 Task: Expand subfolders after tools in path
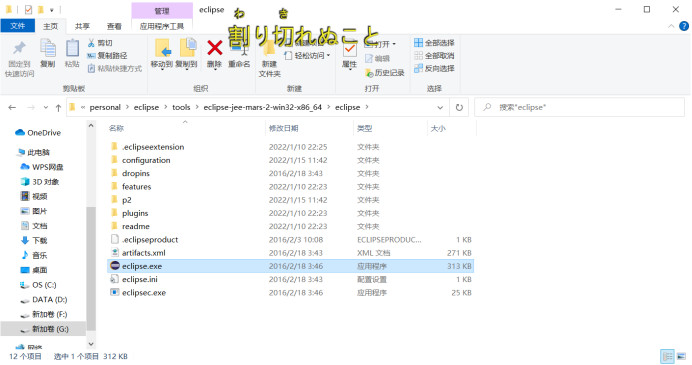[x=197, y=107]
